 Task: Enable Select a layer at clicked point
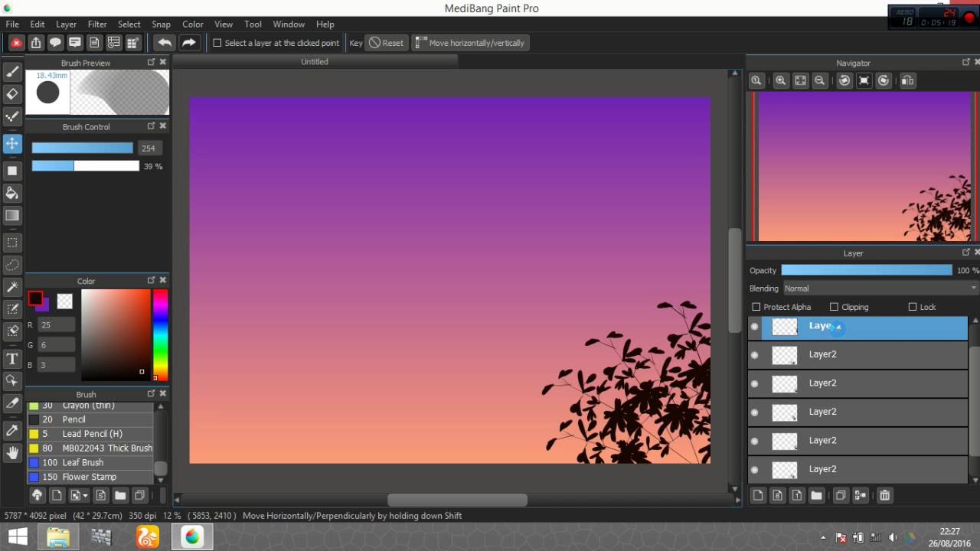pos(217,43)
